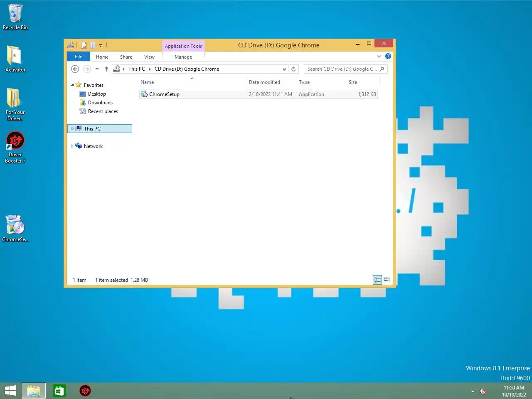Image resolution: width=532 pixels, height=399 pixels.
Task: Click the 2/10/2022 11:41 AM date cell
Action: point(271,94)
